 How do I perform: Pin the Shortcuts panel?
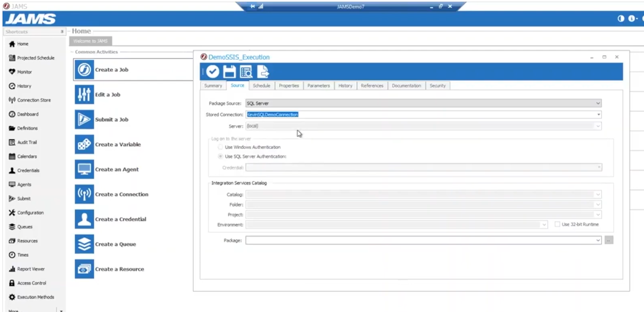point(62,32)
